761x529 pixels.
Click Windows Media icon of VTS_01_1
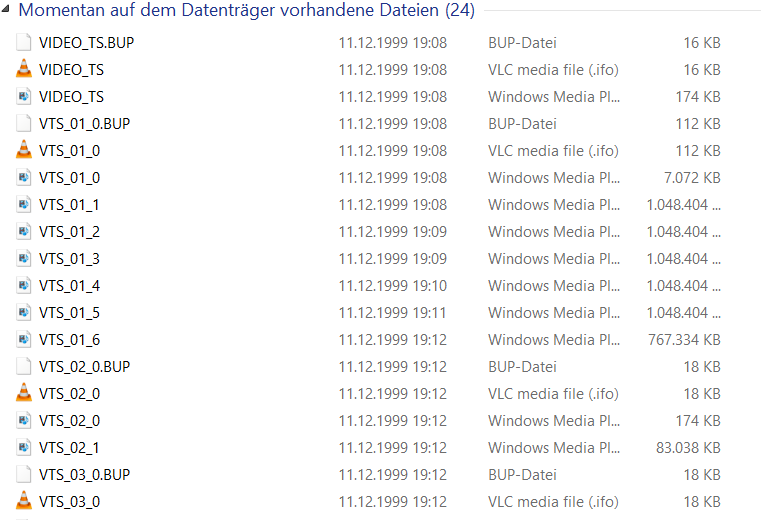pos(23,204)
